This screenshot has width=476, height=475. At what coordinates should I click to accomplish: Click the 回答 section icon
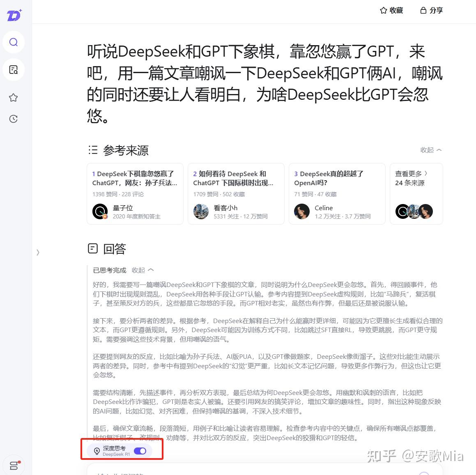[93, 248]
